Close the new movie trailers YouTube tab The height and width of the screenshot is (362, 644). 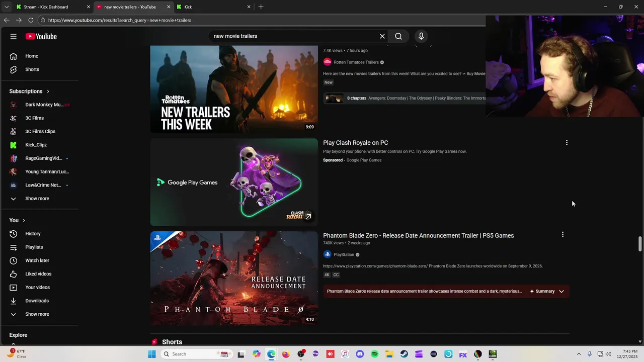point(168,7)
